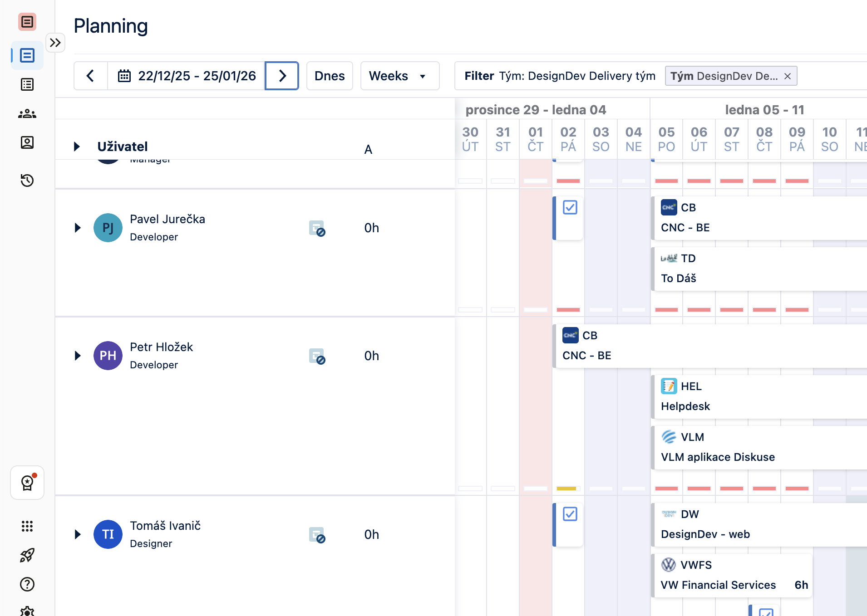Image resolution: width=867 pixels, height=616 pixels.
Task: Click the rocket icon in sidebar
Action: pos(27,555)
